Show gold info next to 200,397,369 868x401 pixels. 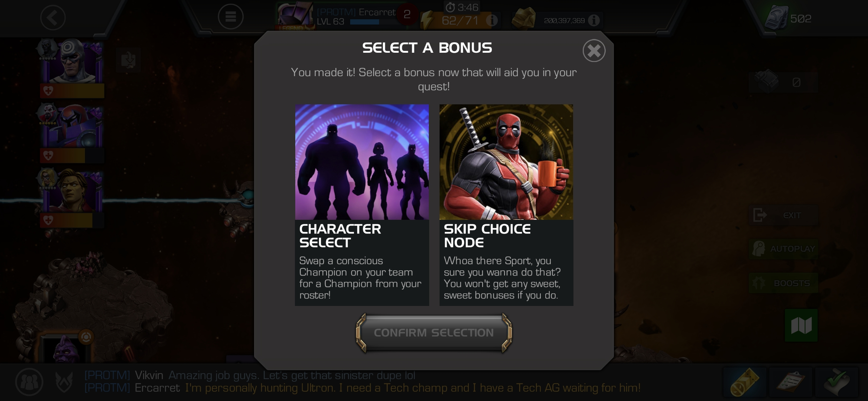[x=594, y=20]
